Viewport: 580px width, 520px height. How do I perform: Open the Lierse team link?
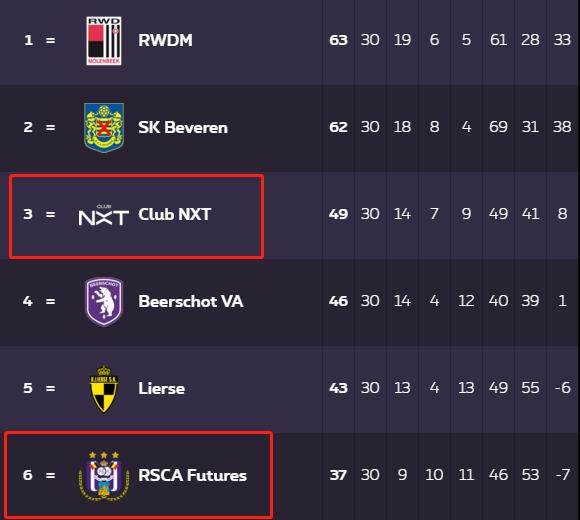pos(162,388)
